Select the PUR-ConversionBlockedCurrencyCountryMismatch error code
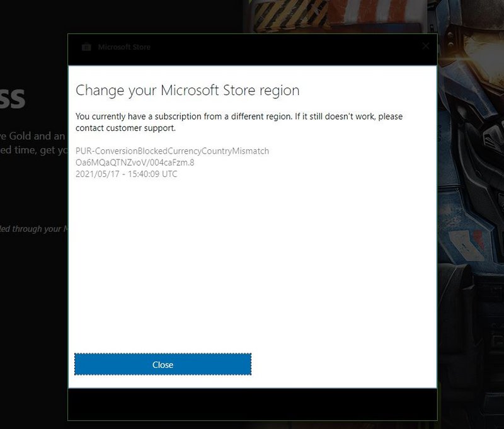 [x=172, y=151]
